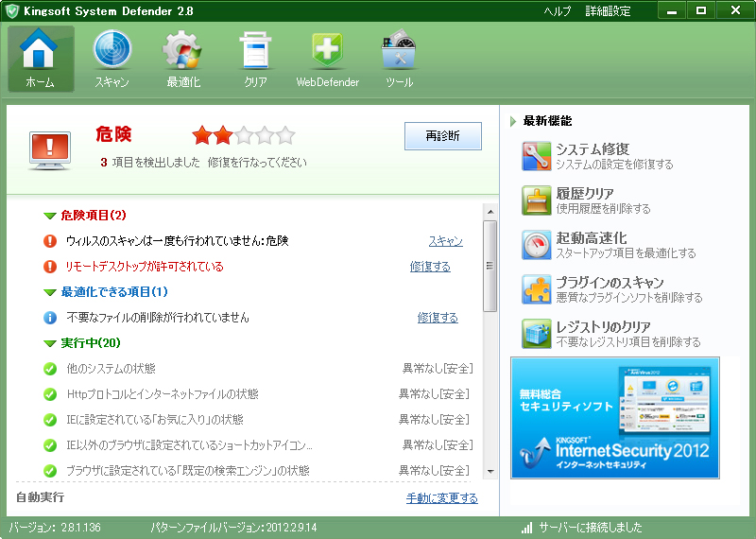Click the red alert icon for virus scan
Viewport: 756px width, 539px height.
(50, 241)
